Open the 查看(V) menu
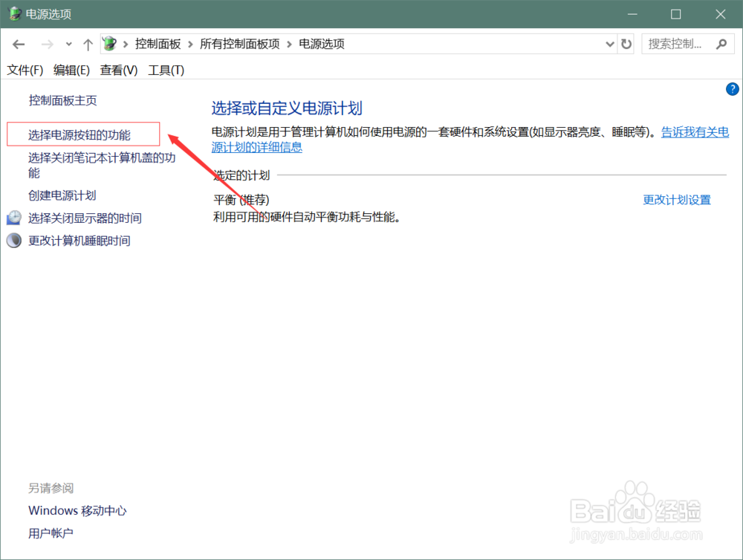Screen dimensions: 743x560 coord(118,70)
